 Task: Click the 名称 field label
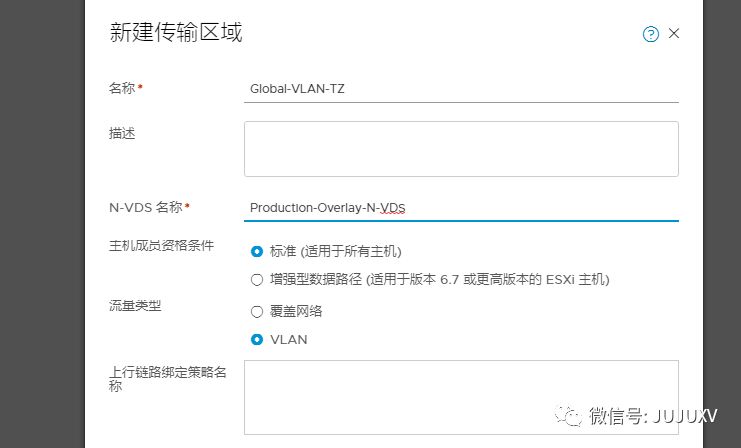122,88
